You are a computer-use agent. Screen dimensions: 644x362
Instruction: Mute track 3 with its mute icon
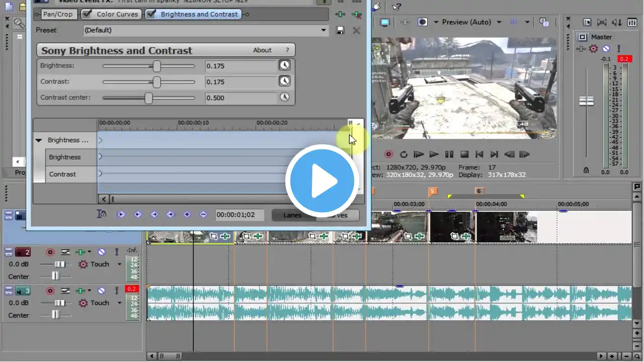101,291
